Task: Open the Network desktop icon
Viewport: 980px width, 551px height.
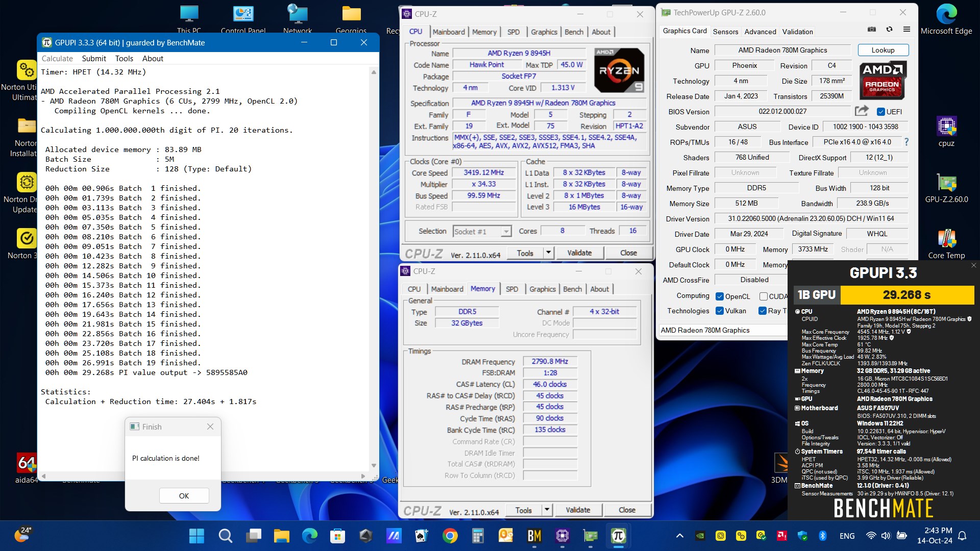Action: click(298, 19)
